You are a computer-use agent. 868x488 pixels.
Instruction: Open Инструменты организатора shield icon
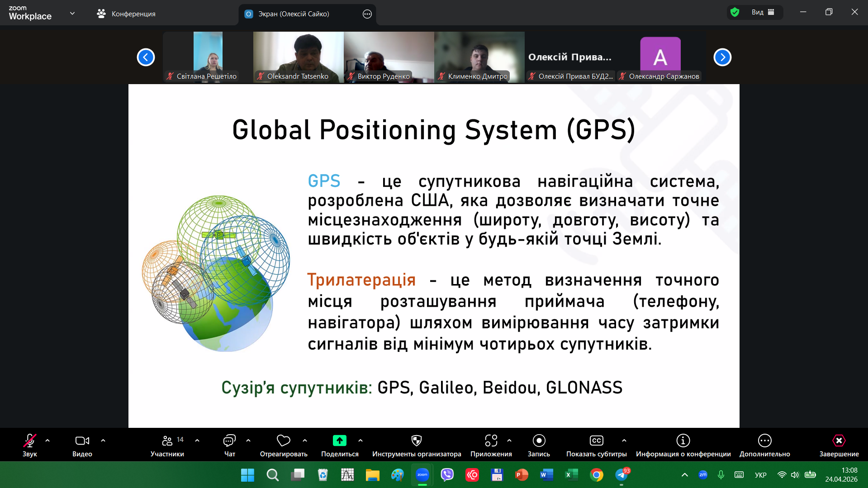(x=416, y=441)
